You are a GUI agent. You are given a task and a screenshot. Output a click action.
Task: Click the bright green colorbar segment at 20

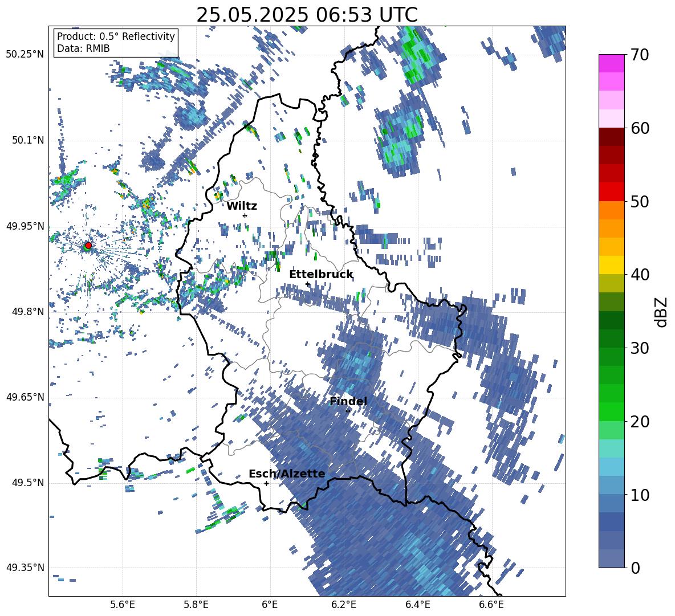(611, 411)
